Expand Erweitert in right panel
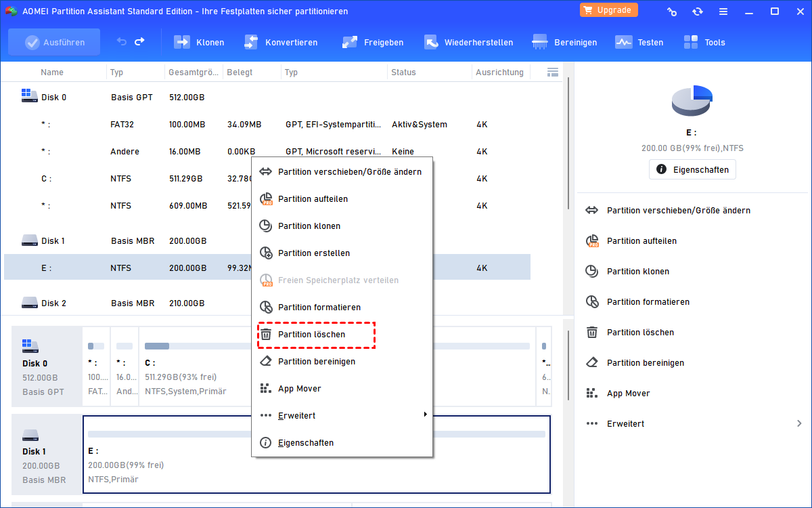This screenshot has height=508, width=812. coord(693,424)
